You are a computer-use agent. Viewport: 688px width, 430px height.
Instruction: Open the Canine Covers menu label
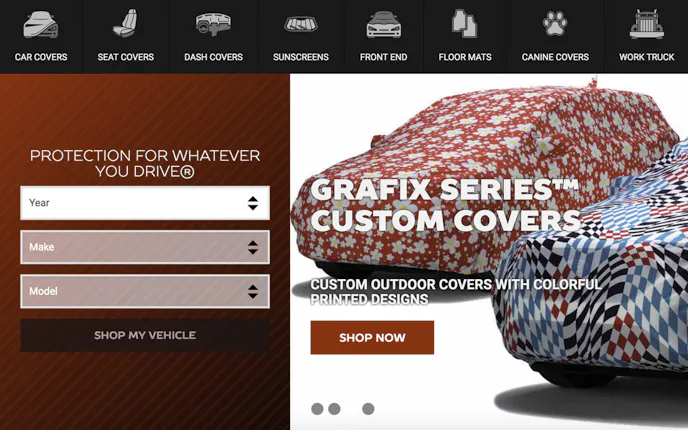point(555,57)
